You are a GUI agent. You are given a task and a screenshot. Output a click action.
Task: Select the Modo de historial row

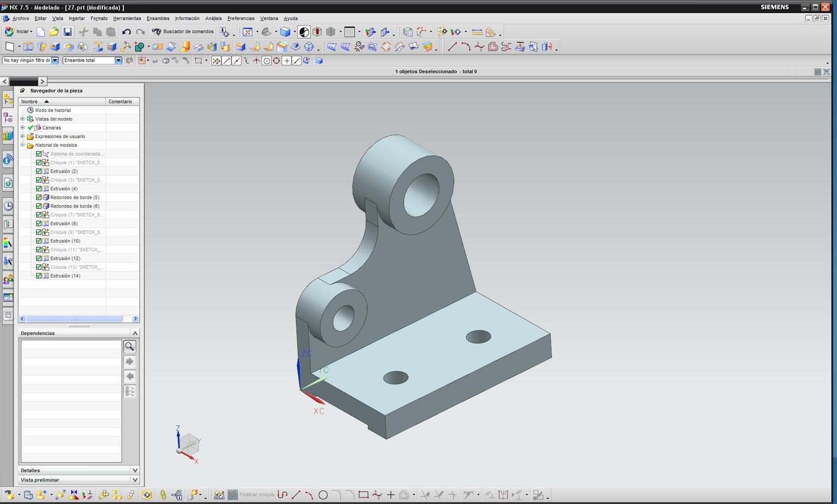[x=53, y=110]
